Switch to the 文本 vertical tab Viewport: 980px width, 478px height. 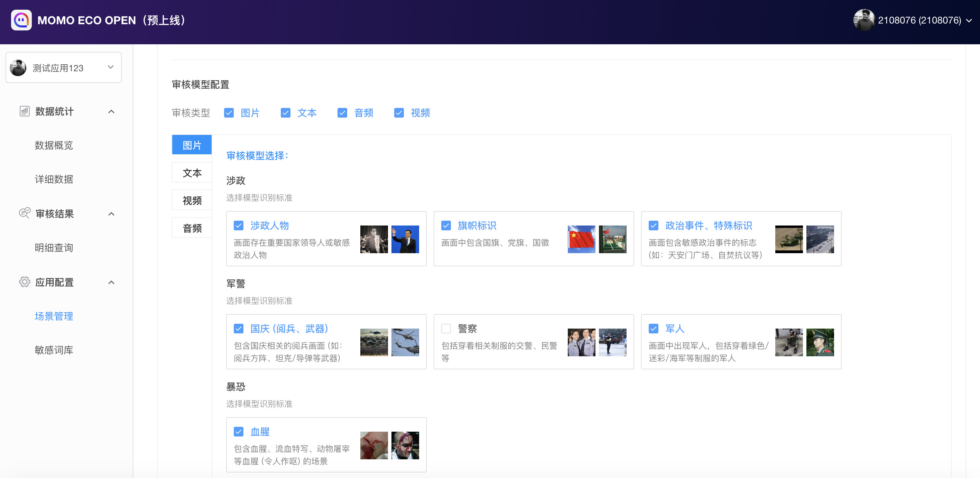click(192, 173)
